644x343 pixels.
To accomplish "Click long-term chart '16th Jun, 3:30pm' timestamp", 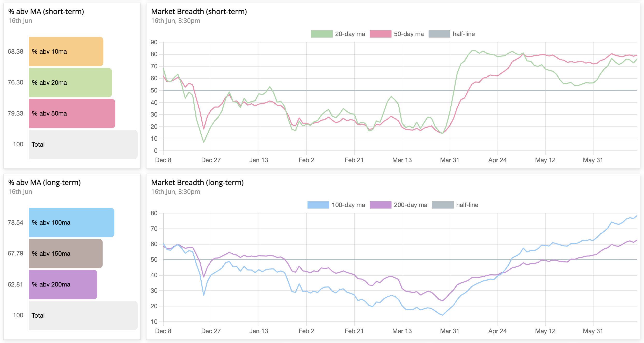I will pos(176,192).
